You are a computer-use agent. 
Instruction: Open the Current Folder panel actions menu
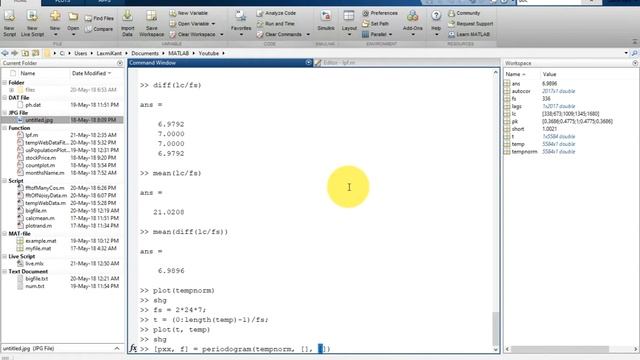click(120, 63)
